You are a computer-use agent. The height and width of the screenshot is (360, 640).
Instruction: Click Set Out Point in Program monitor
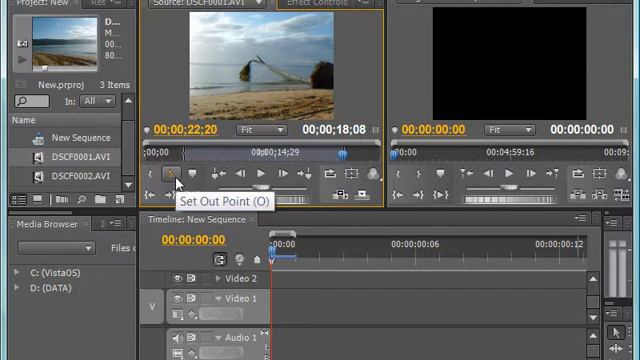click(419, 174)
